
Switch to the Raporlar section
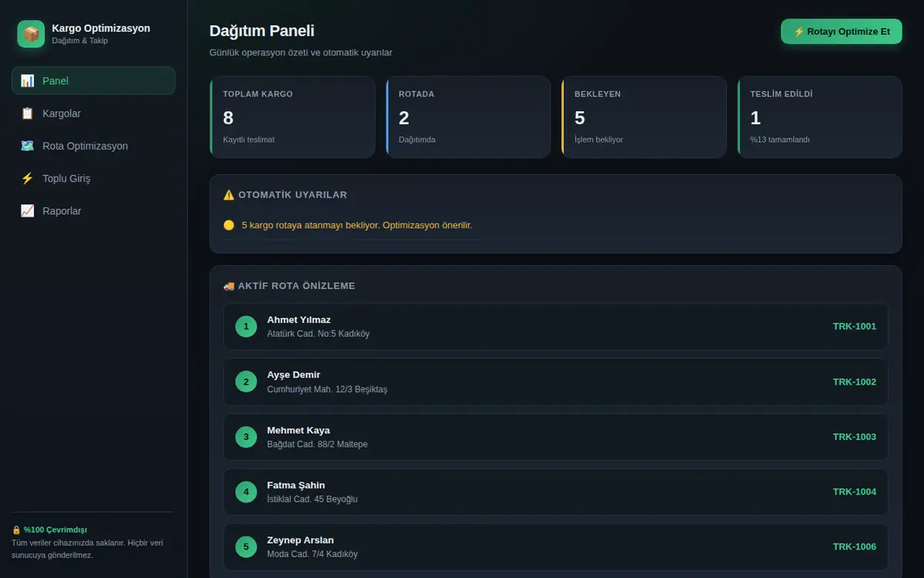93,210
